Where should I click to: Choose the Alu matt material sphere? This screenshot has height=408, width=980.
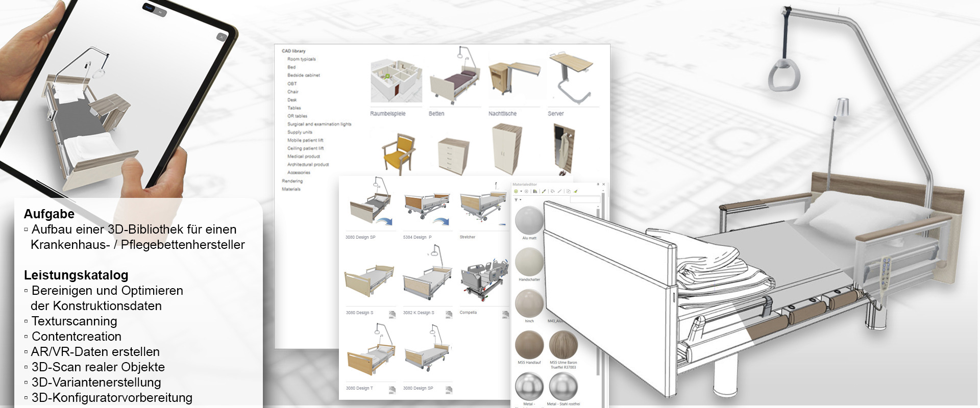pyautogui.click(x=529, y=220)
